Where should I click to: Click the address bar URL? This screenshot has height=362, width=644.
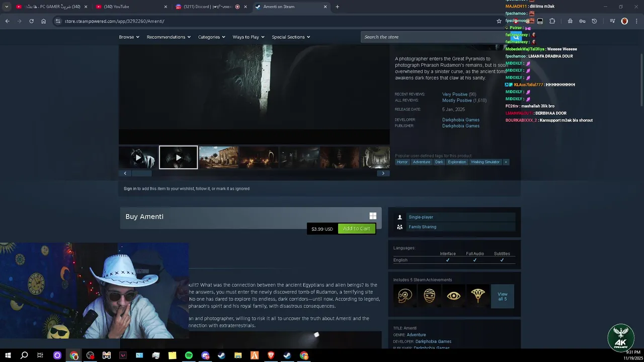pyautogui.click(x=114, y=21)
